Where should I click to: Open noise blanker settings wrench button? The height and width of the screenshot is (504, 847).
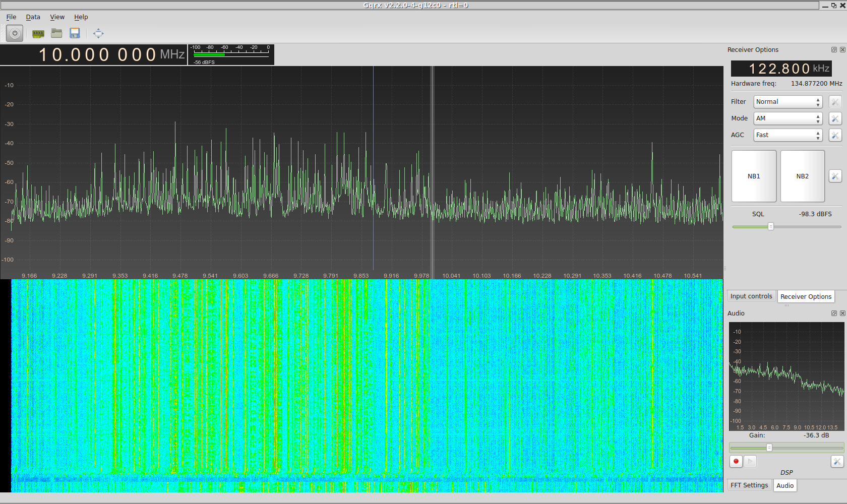(x=835, y=176)
